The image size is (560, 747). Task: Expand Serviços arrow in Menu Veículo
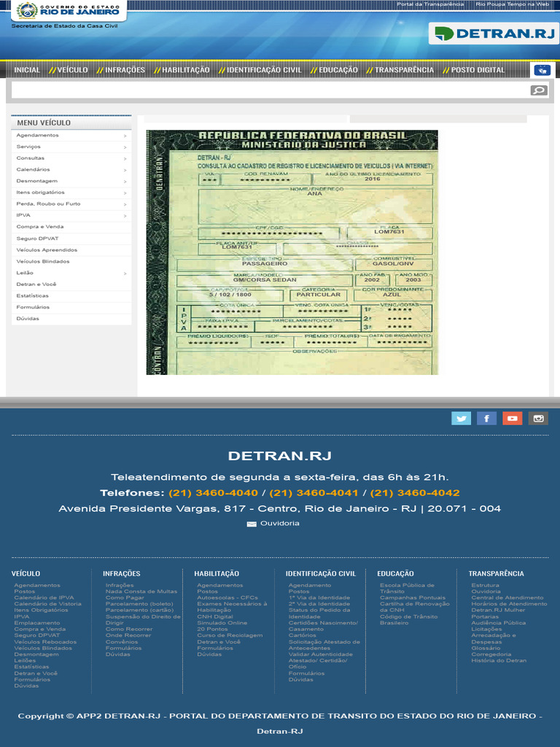[x=125, y=147]
